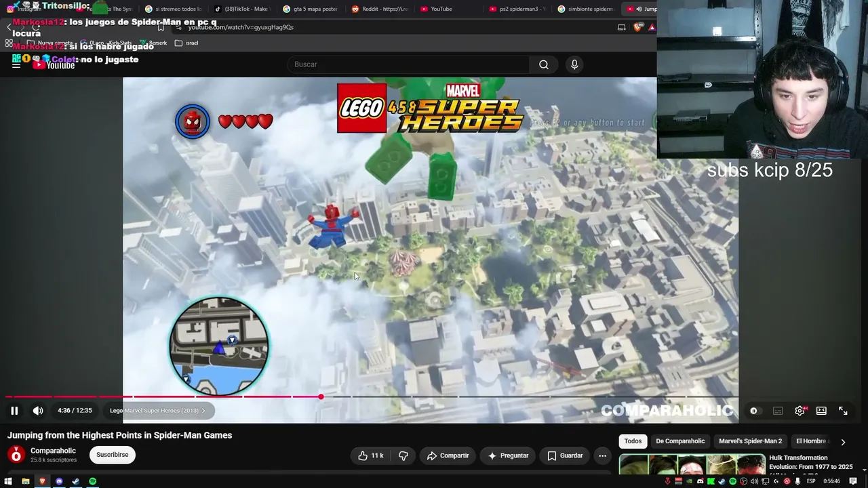Click the video time 4:36 / 12:35
Viewport: 868px width, 488px height.
pos(75,411)
